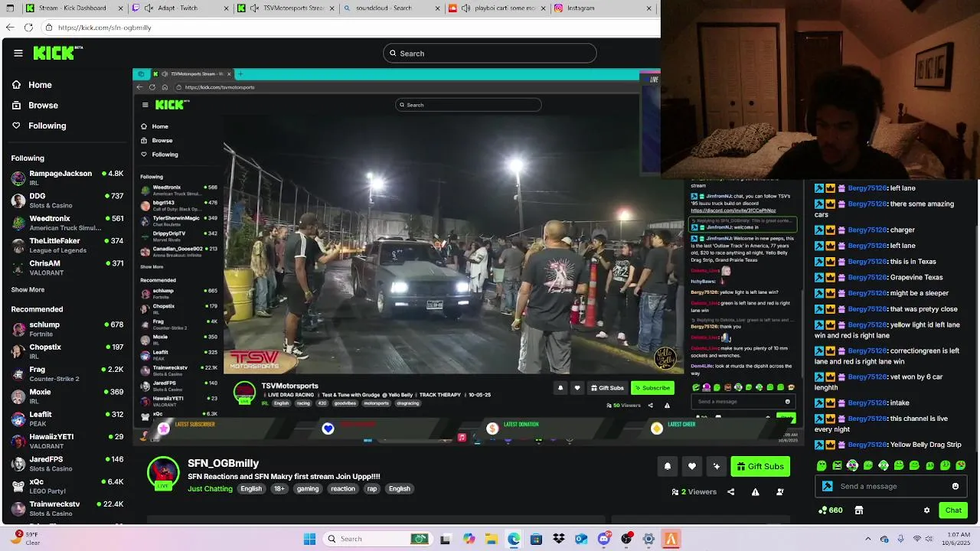This screenshot has width=980, height=551.
Task: Open Dropbox from taskbar
Action: tap(559, 539)
